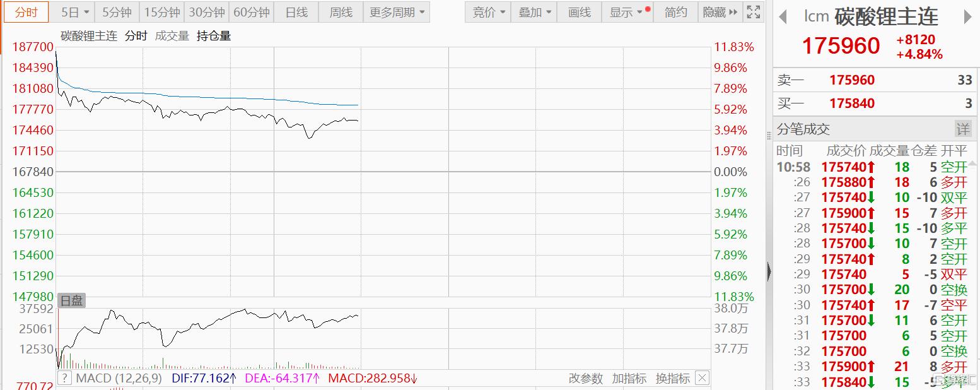Click the double-arrow icon next to 隐藏

pos(732,12)
